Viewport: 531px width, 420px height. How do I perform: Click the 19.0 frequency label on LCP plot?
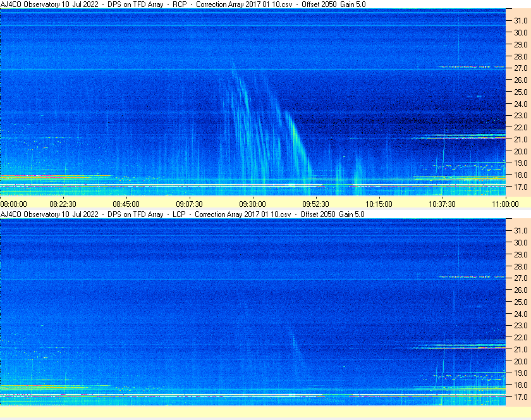pyautogui.click(x=521, y=373)
